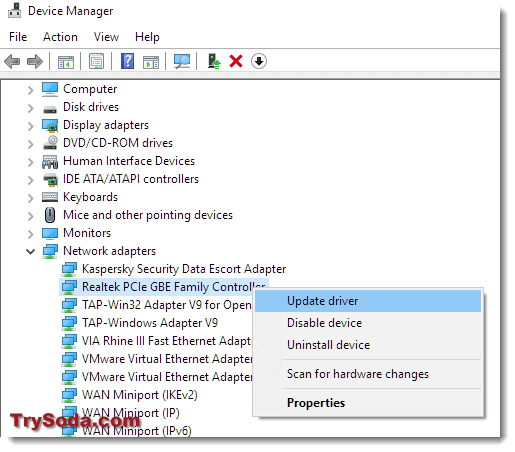
Task: Click the red X Uninstall device icon
Action: (236, 61)
